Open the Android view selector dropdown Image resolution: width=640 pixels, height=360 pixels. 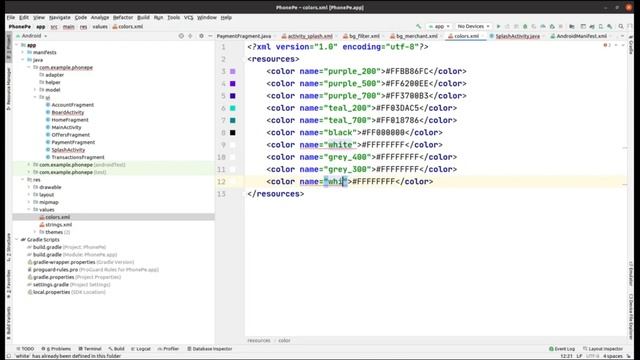31,36
